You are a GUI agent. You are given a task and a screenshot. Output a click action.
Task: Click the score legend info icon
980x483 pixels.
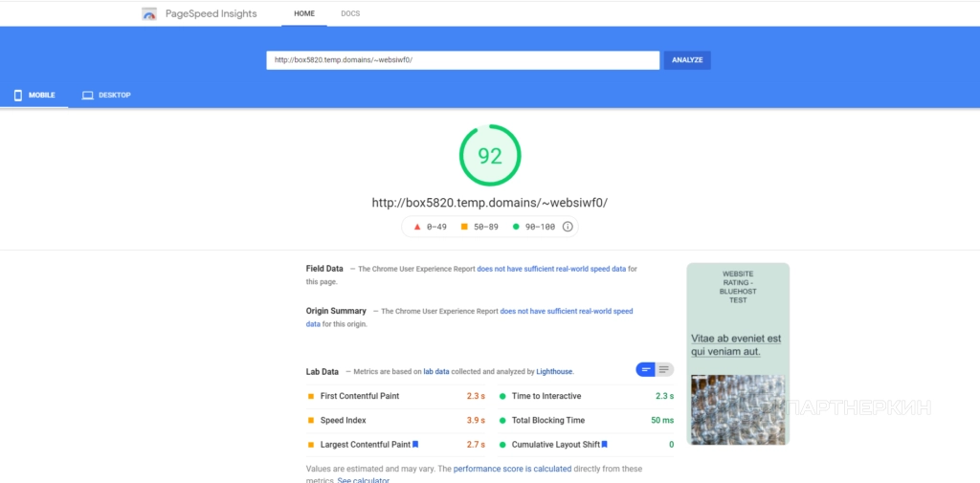pos(568,227)
